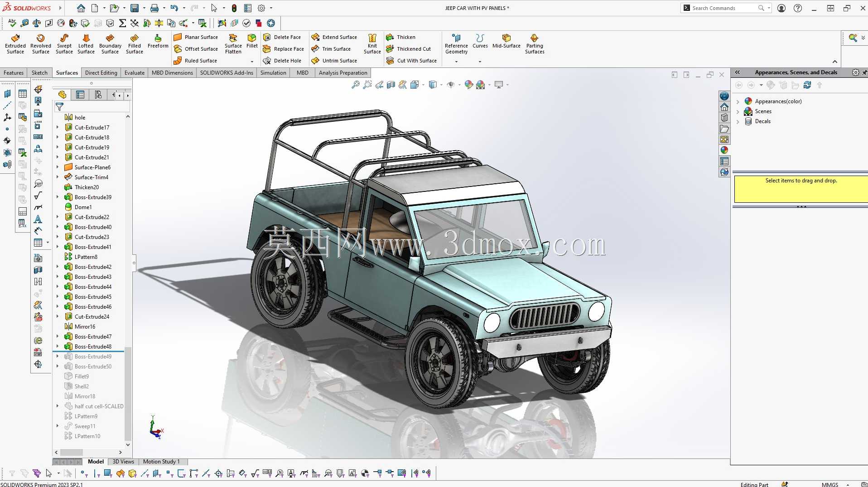Viewport: 868px width, 487px height.
Task: Expand the half cut cell-SCALED feature
Action: point(58,406)
